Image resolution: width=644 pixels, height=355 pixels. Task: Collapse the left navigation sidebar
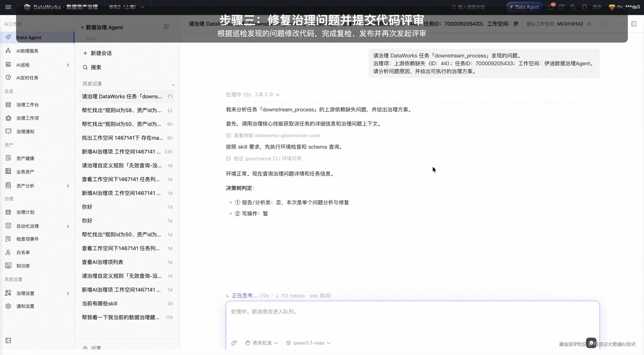pos(8,340)
